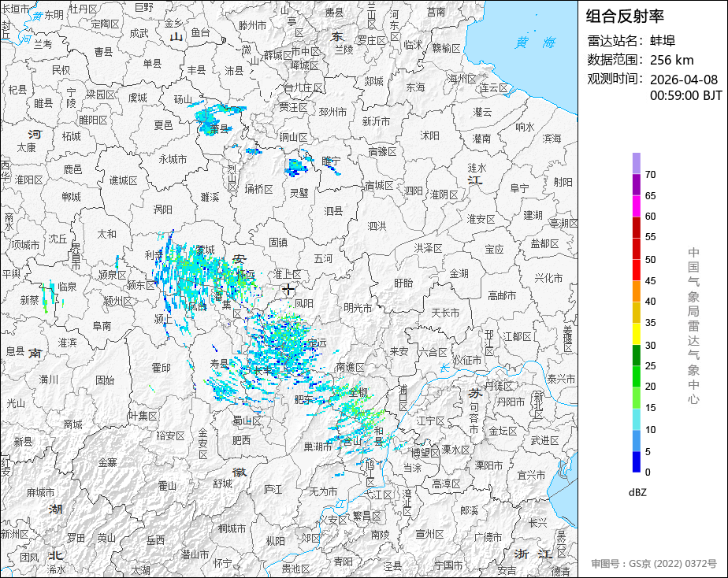Screen dimensions: 728x578
Task: Select the 睢宁 label
Action: coord(331,161)
